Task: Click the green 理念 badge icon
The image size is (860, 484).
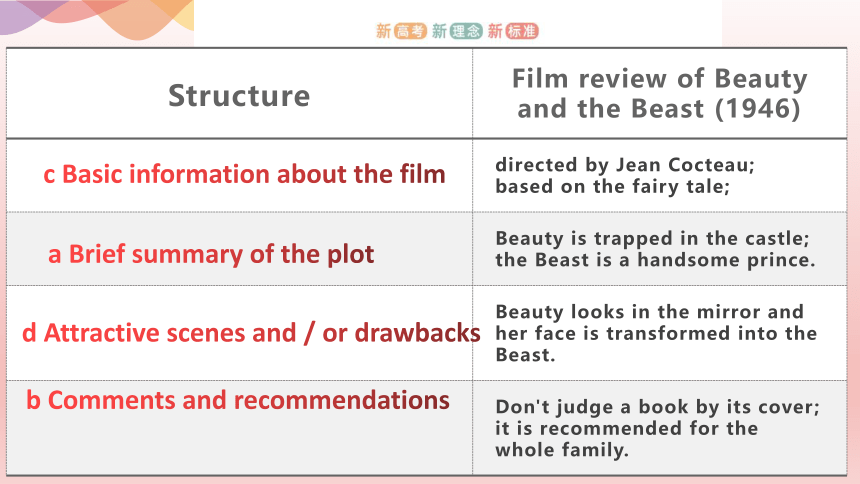Action: (x=466, y=31)
